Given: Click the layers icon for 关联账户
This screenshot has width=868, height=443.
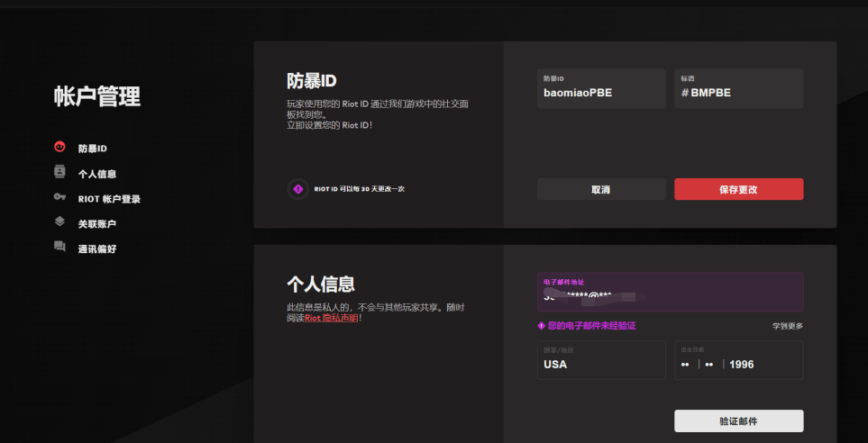Looking at the screenshot, I should 59,221.
